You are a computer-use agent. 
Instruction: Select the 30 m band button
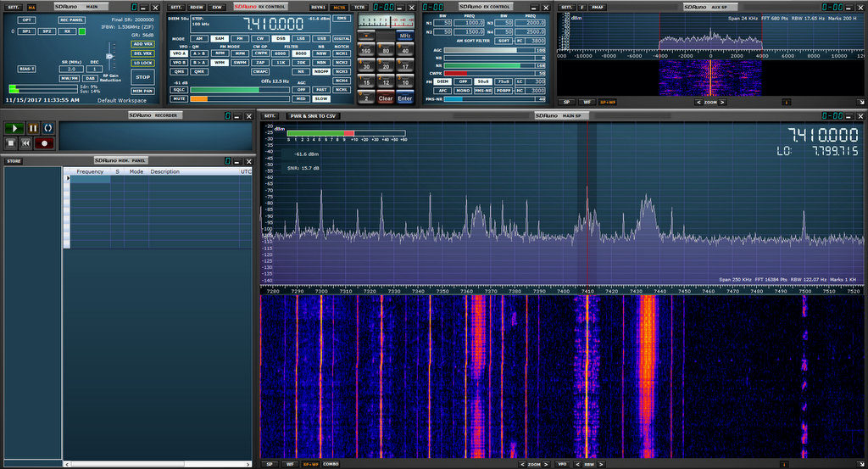tap(366, 66)
